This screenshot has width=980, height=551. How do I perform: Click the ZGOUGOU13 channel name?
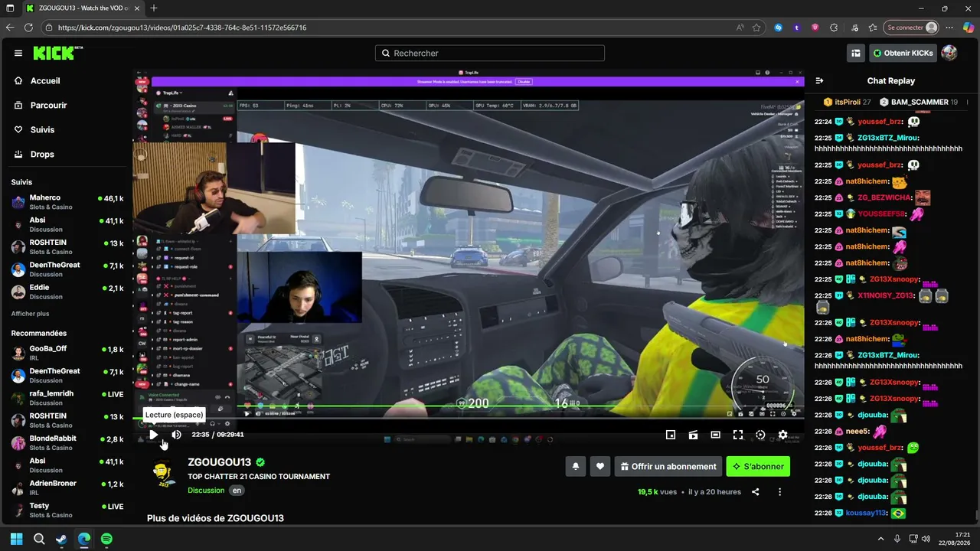220,462
